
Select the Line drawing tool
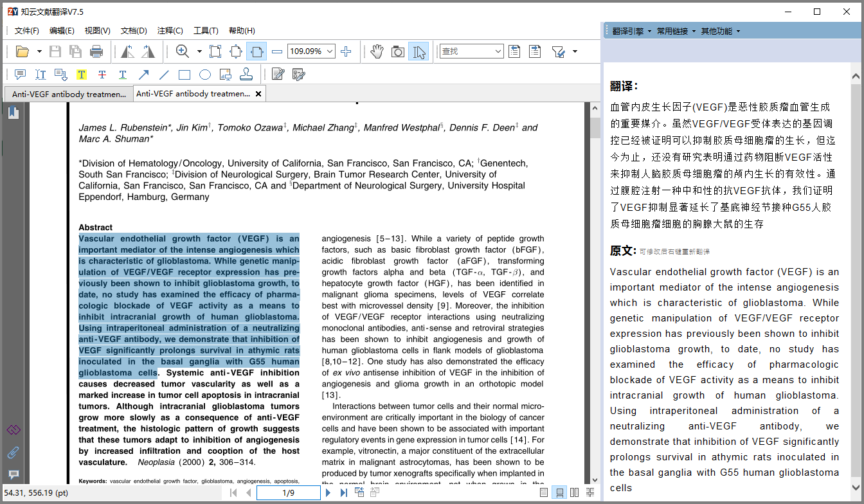164,75
